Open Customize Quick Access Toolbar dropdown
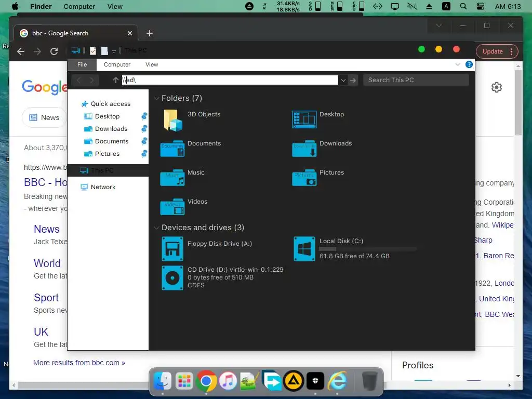Image resolution: width=532 pixels, height=399 pixels. coord(114,51)
